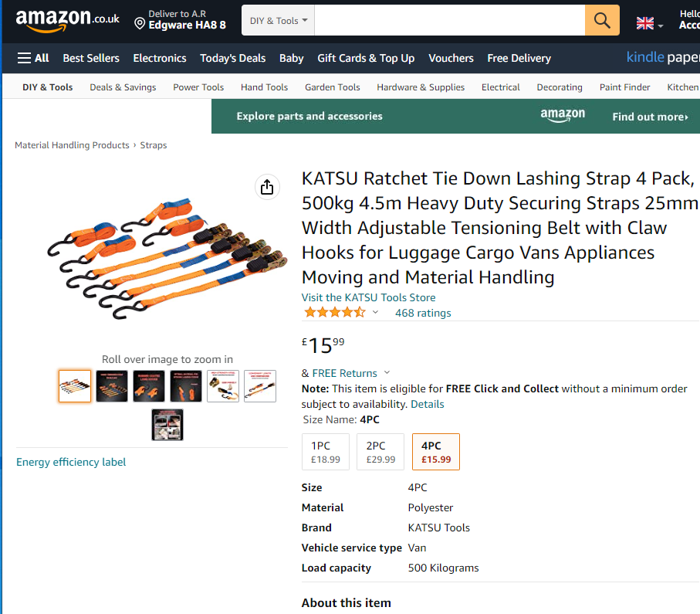Click the delivery location pin icon

click(140, 24)
